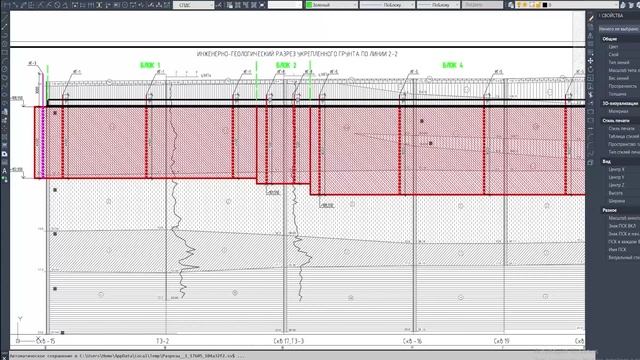
Task: Open the empty combo box after СПДС
Action: coord(285,5)
